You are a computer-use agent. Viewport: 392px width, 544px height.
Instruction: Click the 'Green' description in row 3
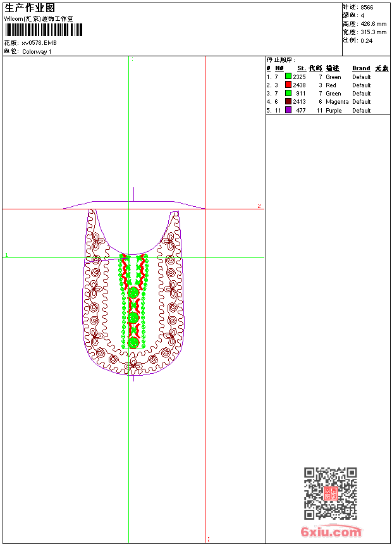[x=333, y=94]
